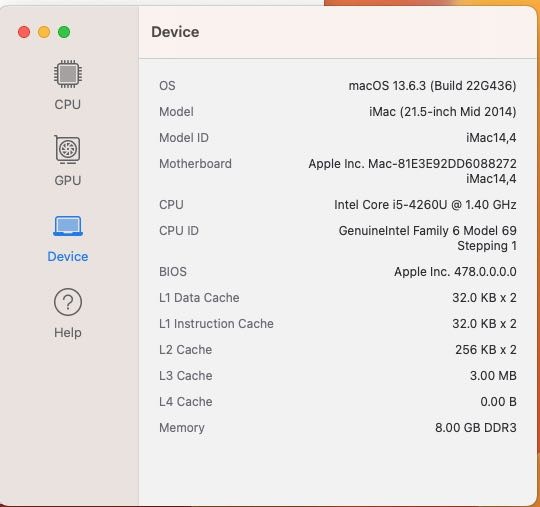Click the CPU ID label
This screenshot has width=540, height=507.
[x=179, y=231]
